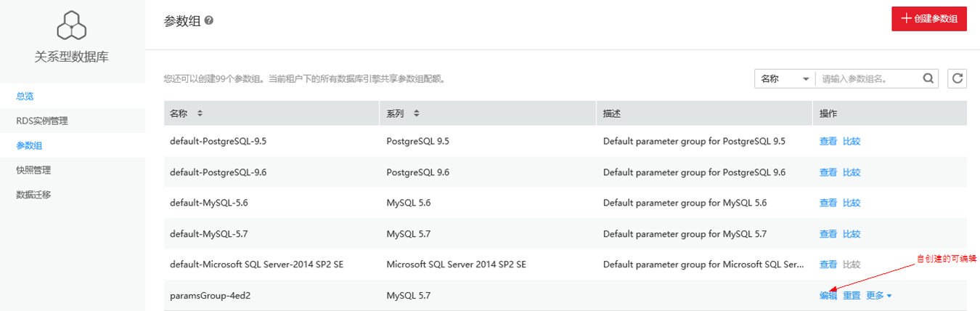Screen dimensions: 980x311
Task: Open 总览 in the sidebar
Action: pyautogui.click(x=25, y=96)
